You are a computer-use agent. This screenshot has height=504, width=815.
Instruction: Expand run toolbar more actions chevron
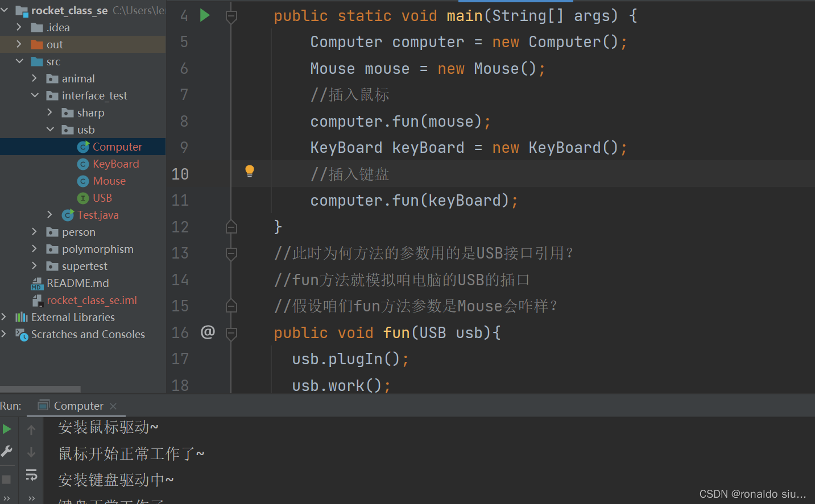[x=31, y=498]
